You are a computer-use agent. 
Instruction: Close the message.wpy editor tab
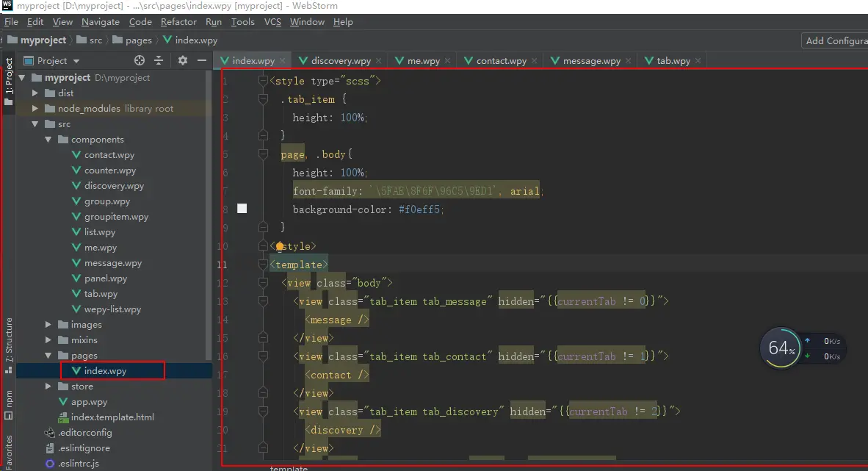pyautogui.click(x=629, y=60)
